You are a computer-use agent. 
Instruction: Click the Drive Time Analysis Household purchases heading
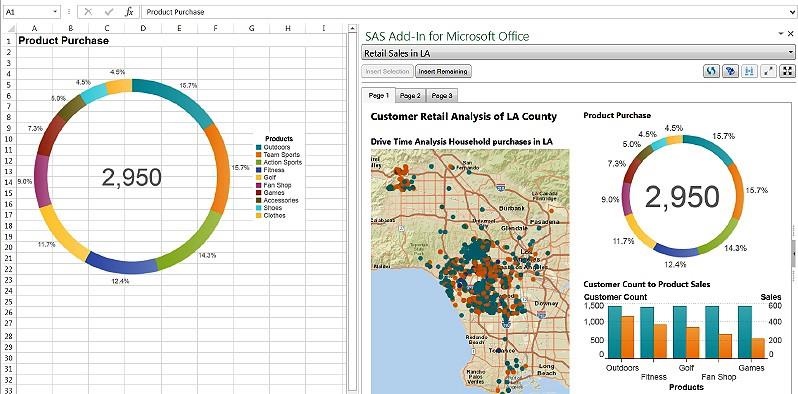point(462,141)
